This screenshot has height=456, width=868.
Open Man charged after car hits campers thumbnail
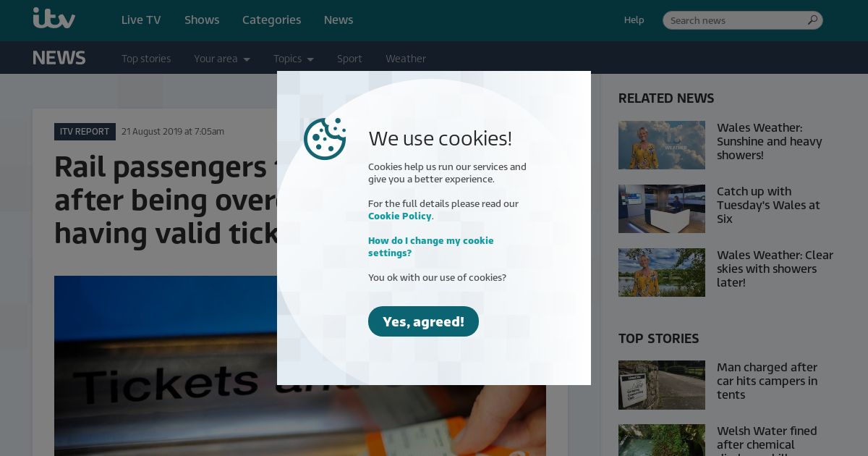click(x=662, y=385)
